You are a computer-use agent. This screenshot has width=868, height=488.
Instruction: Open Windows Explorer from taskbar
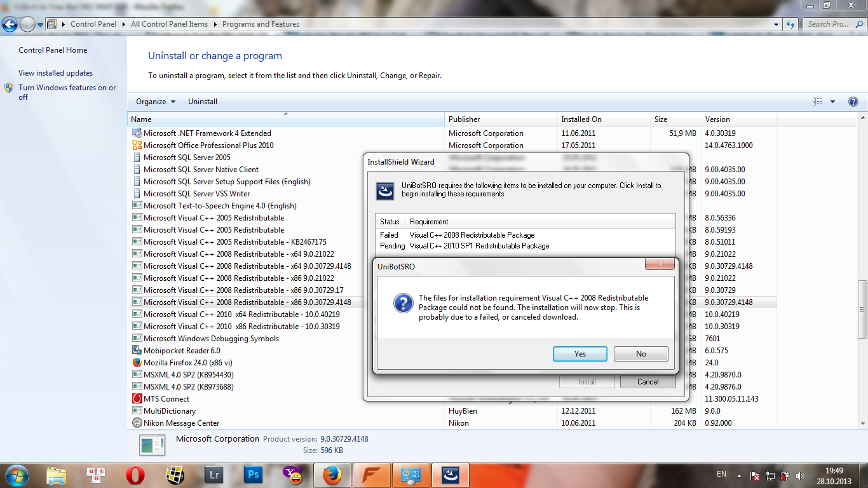tap(56, 475)
